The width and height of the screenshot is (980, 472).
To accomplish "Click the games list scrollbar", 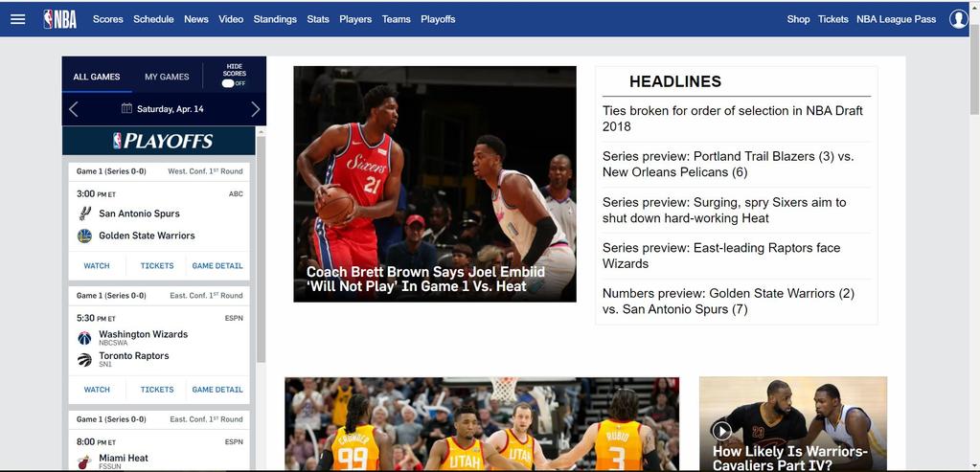I will [262, 250].
